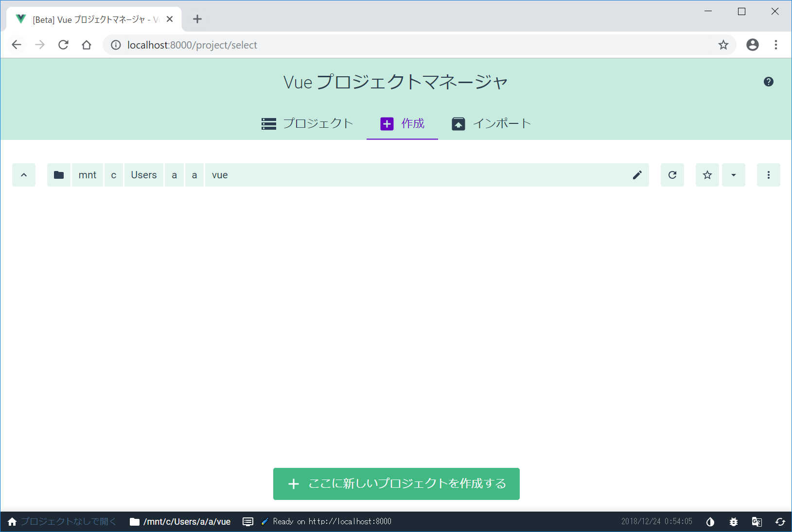Click ここに新しいプロジェクトを作成する button

[x=396, y=483]
